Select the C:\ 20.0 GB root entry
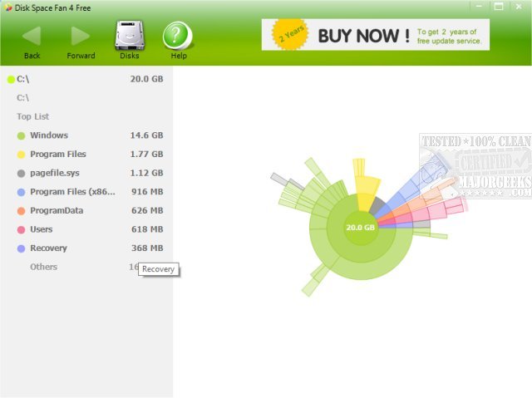The width and height of the screenshot is (532, 398). (x=85, y=79)
